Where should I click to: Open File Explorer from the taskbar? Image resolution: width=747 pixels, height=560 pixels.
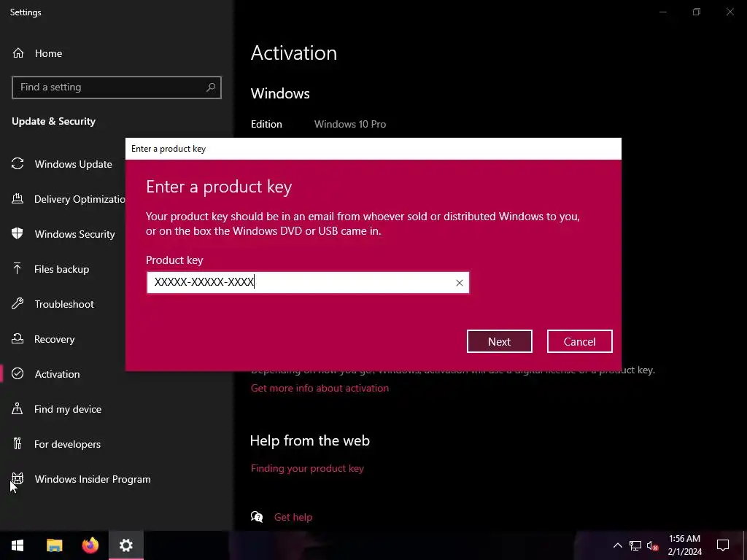pyautogui.click(x=54, y=545)
